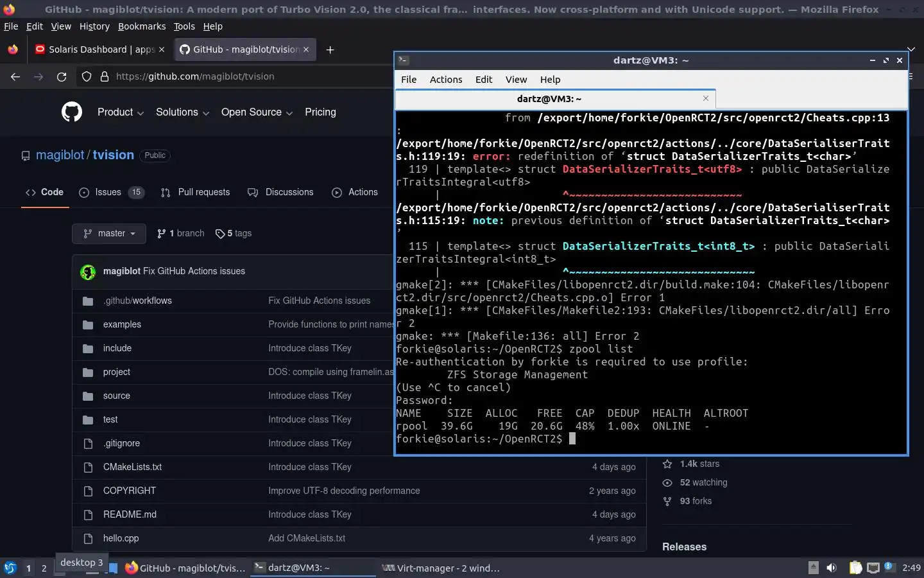Open Firefox's History menu

tap(94, 26)
